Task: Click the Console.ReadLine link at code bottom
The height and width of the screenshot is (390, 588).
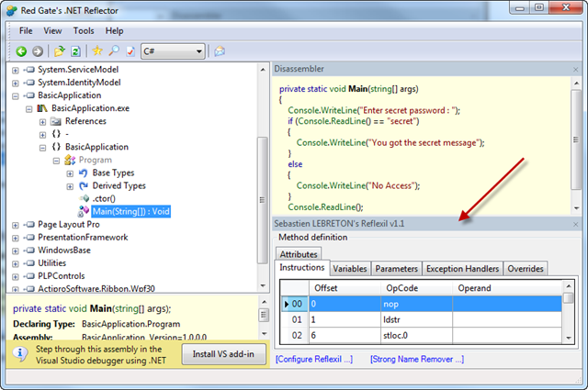Action: [321, 207]
